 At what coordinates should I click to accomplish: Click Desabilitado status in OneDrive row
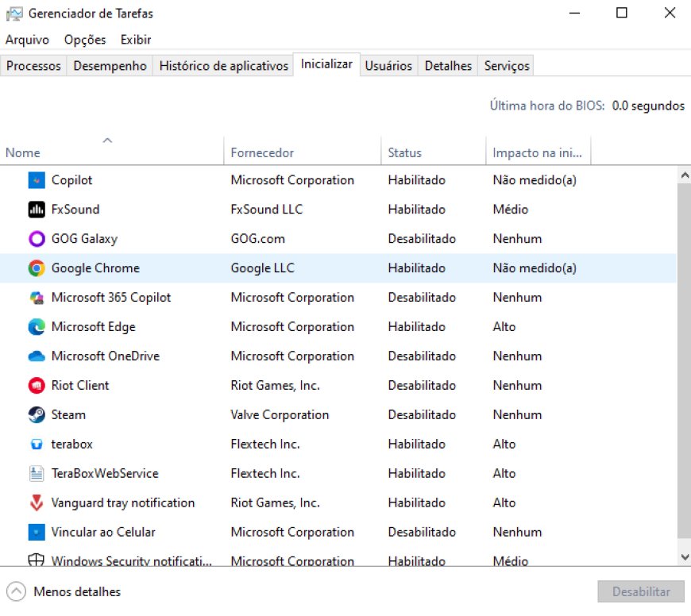(x=422, y=356)
